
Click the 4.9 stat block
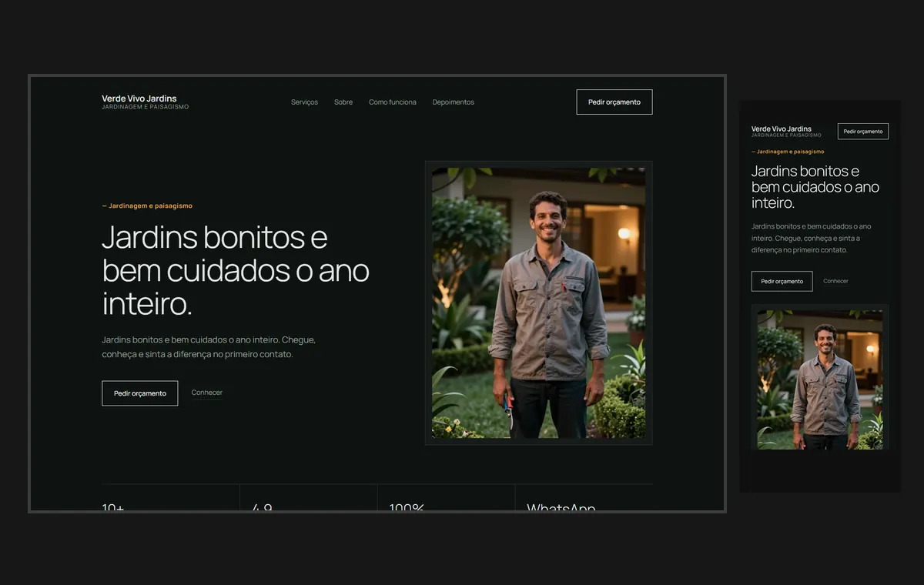pyautogui.click(x=309, y=498)
